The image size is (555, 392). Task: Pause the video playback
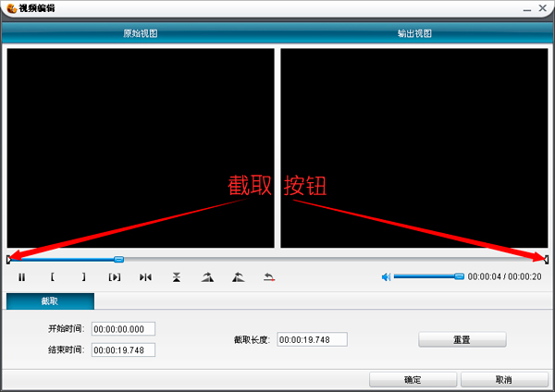click(x=21, y=277)
